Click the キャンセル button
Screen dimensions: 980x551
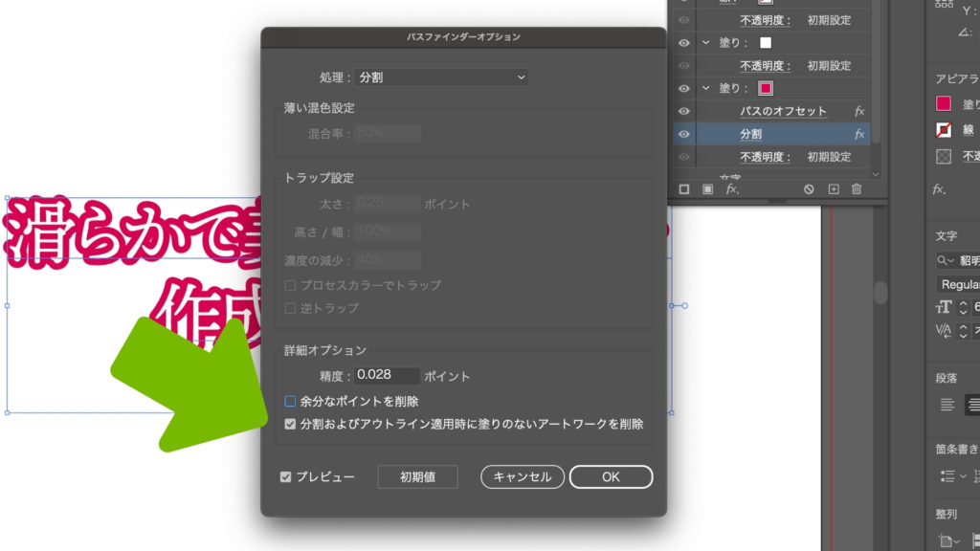coord(523,477)
